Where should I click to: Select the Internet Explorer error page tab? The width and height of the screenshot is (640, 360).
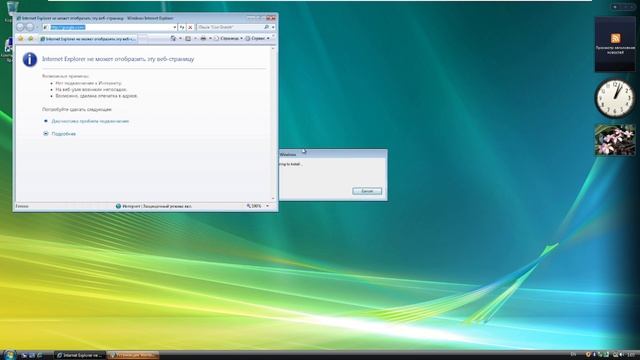tap(88, 39)
